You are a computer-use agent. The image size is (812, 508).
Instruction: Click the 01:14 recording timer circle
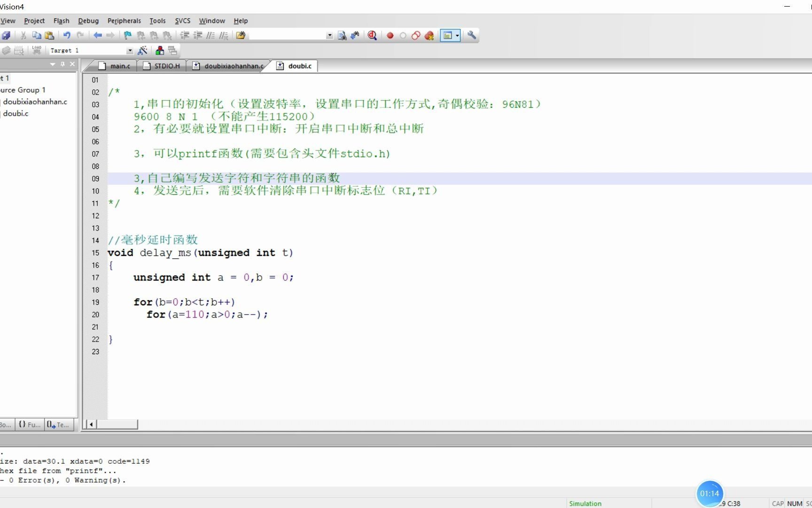[710, 493]
